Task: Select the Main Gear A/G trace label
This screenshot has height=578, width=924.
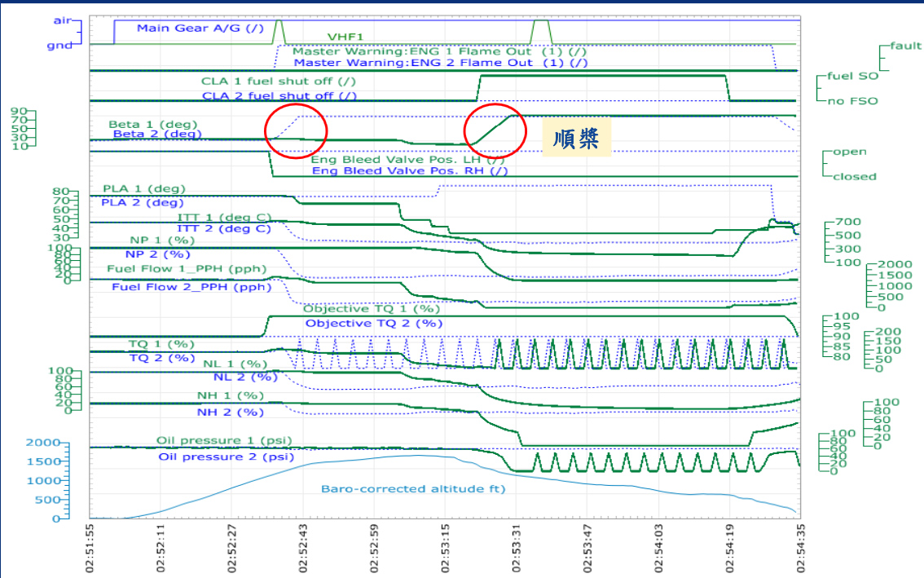Action: [200, 28]
